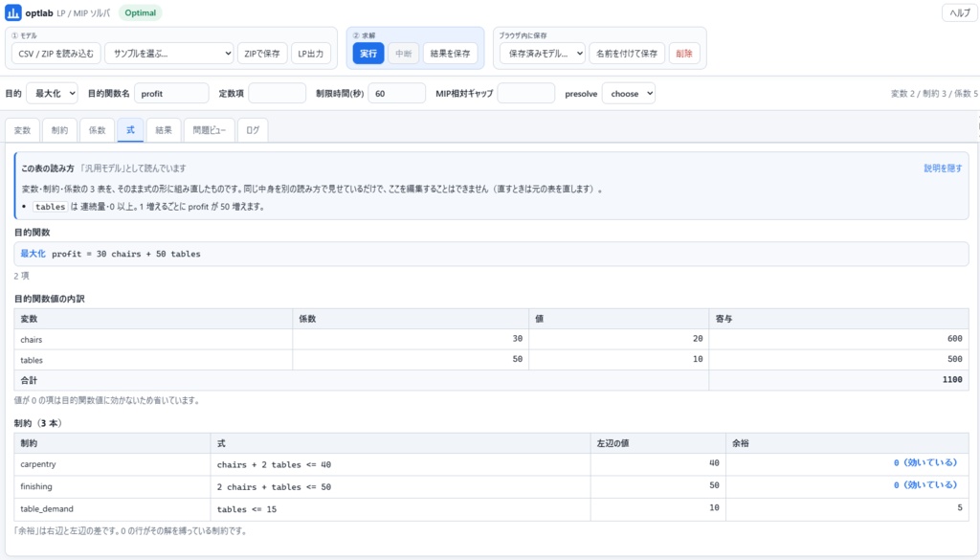Click the 合計 total value 1100

click(x=952, y=379)
